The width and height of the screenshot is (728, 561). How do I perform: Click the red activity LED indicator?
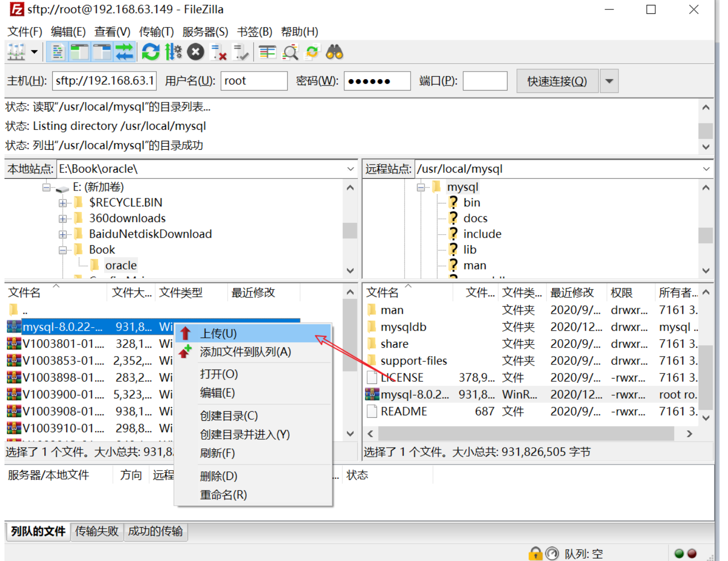[692, 554]
